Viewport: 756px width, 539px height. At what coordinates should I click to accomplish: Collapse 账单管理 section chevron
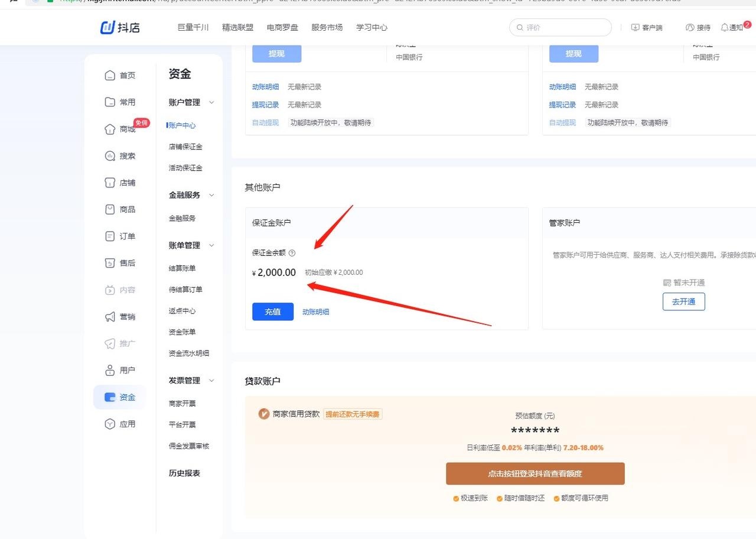[x=211, y=245]
